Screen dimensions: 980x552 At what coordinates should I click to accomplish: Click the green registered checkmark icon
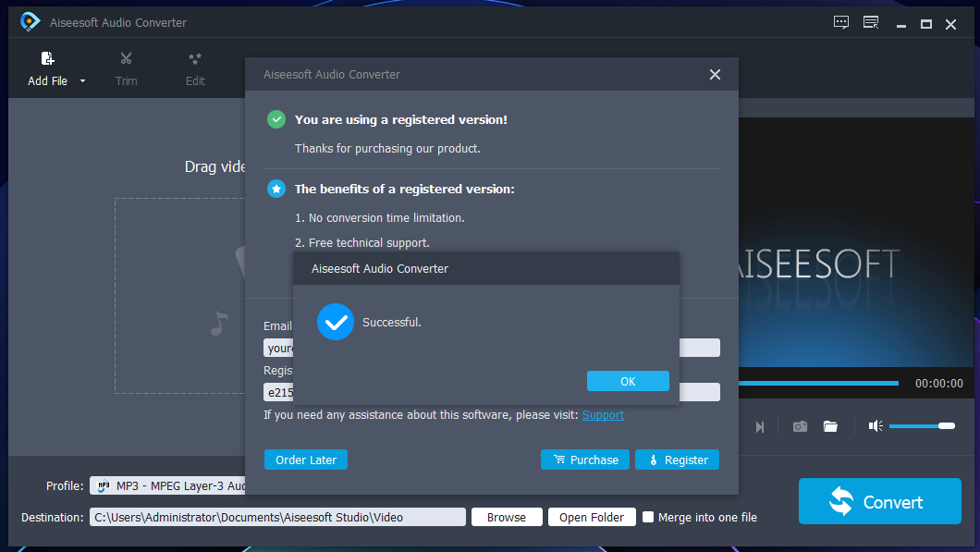276,119
